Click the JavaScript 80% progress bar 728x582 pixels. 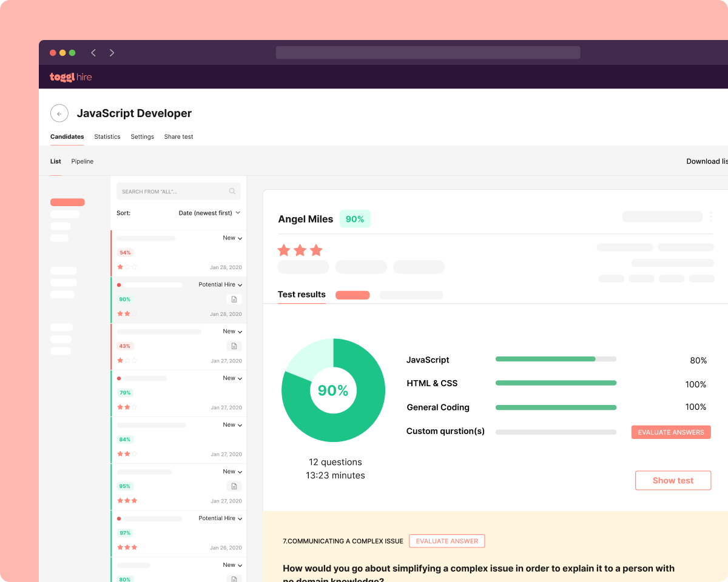coord(556,359)
